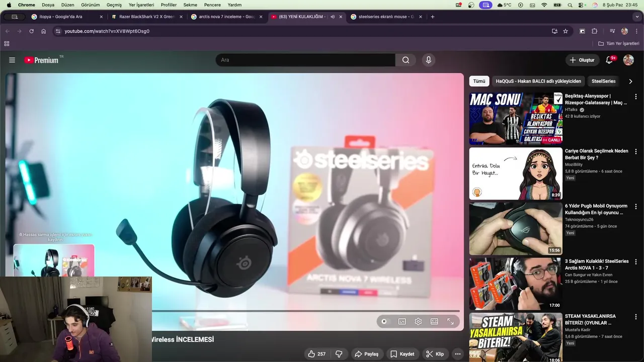Show next filter chips with arrow
Screen dimensions: 644x362
click(630, 81)
